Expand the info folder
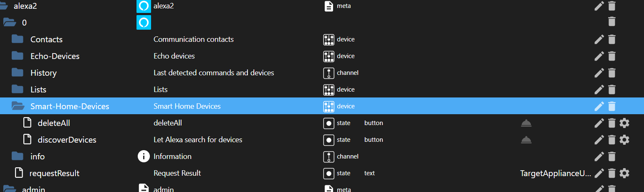 18,156
